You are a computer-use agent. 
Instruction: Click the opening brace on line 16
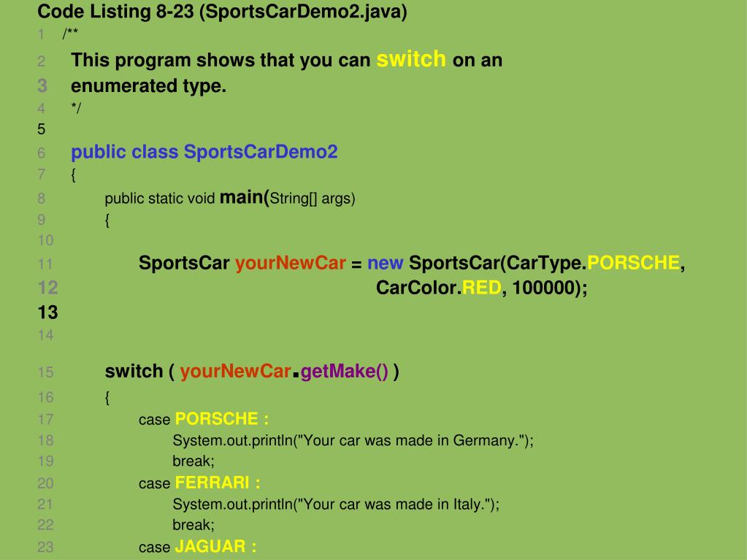(x=107, y=397)
